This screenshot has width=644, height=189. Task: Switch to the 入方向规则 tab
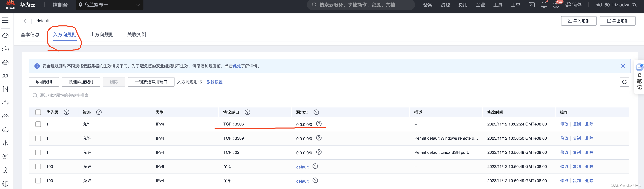click(65, 35)
